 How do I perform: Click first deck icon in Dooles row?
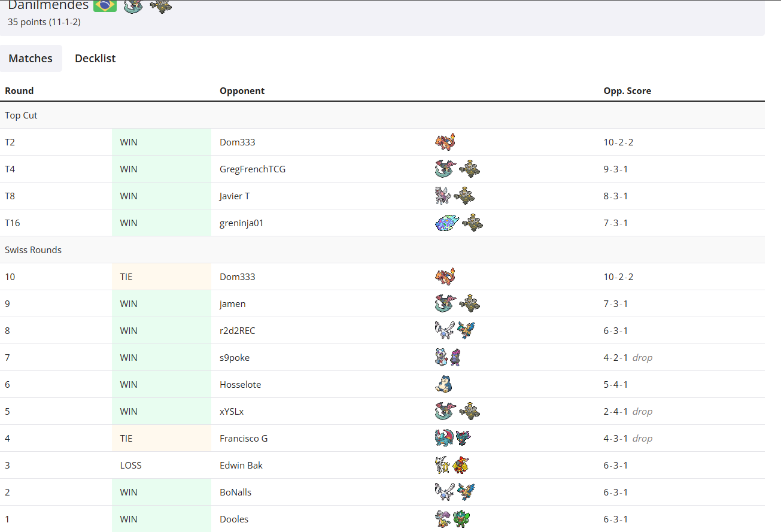click(442, 519)
